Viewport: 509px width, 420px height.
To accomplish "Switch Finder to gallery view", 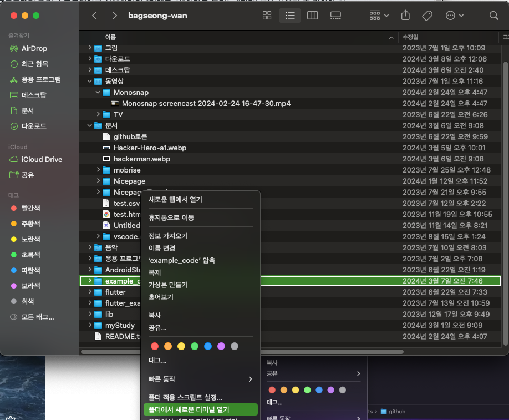I will pyautogui.click(x=335, y=16).
